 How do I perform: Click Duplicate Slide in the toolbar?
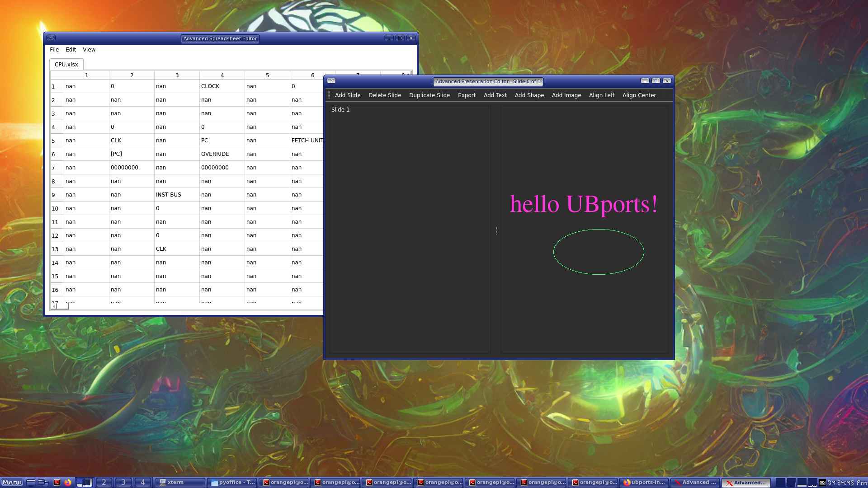429,95
